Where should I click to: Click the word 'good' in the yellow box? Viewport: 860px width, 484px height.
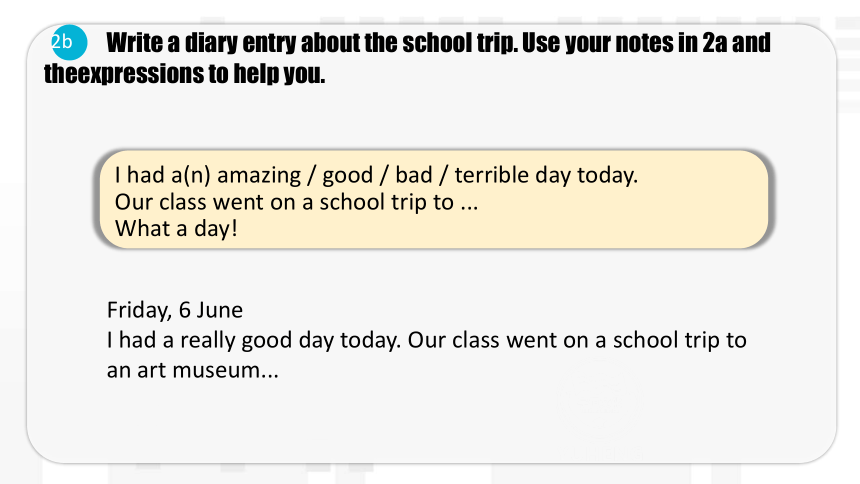(347, 176)
